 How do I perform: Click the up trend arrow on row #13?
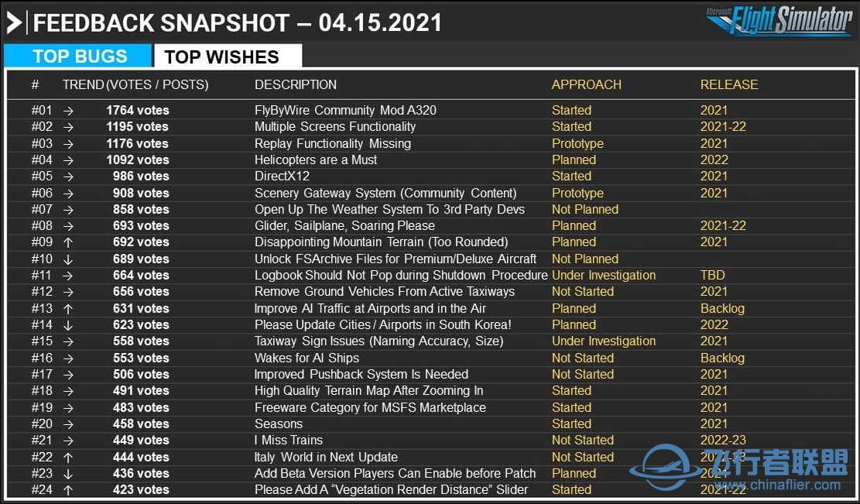pos(68,309)
